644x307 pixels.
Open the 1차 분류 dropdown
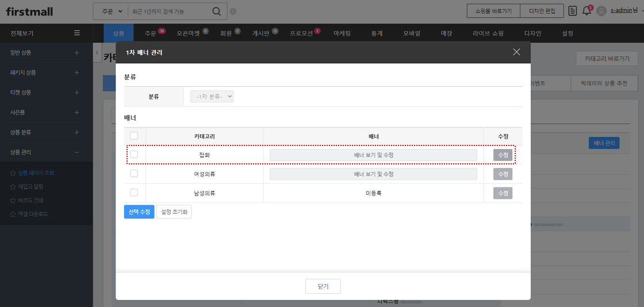point(212,97)
